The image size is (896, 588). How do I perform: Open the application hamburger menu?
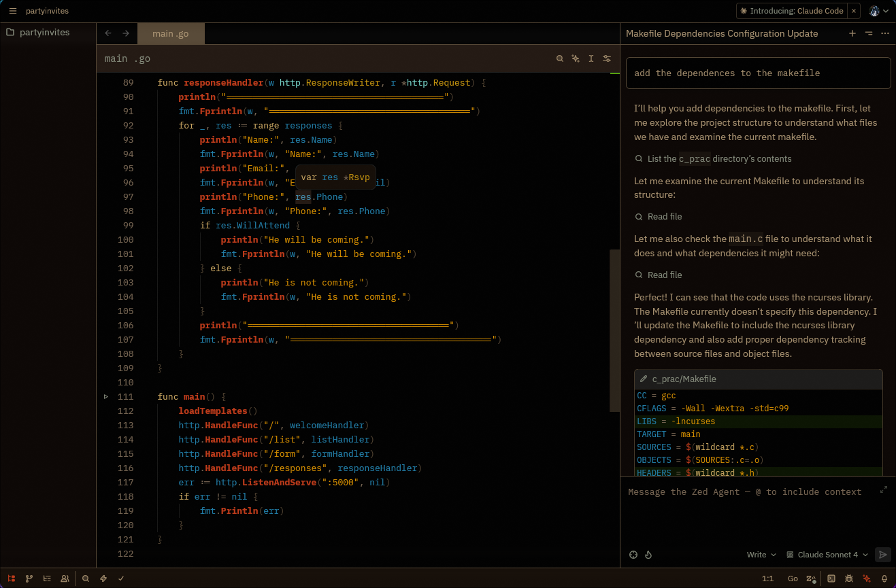click(x=13, y=11)
